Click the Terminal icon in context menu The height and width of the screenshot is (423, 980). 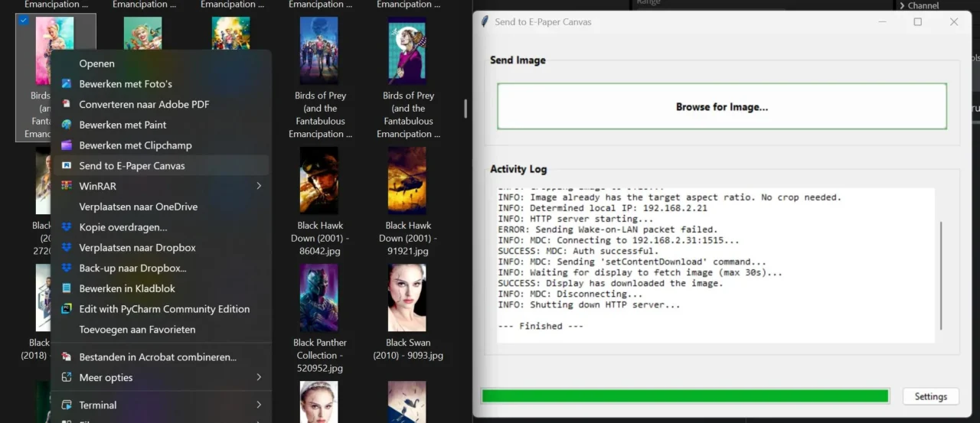[x=67, y=405]
